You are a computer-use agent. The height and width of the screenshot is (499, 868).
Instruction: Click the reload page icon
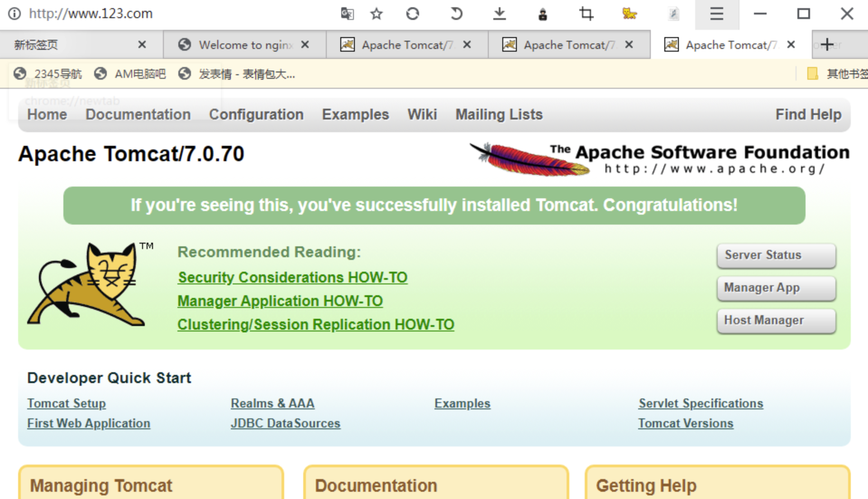click(412, 14)
